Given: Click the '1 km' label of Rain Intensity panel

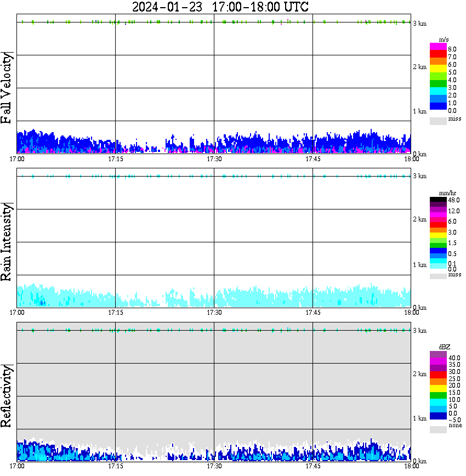Looking at the screenshot, I should coord(420,265).
